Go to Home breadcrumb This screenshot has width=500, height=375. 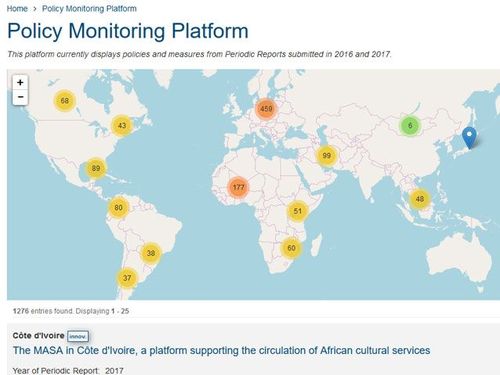pos(17,9)
